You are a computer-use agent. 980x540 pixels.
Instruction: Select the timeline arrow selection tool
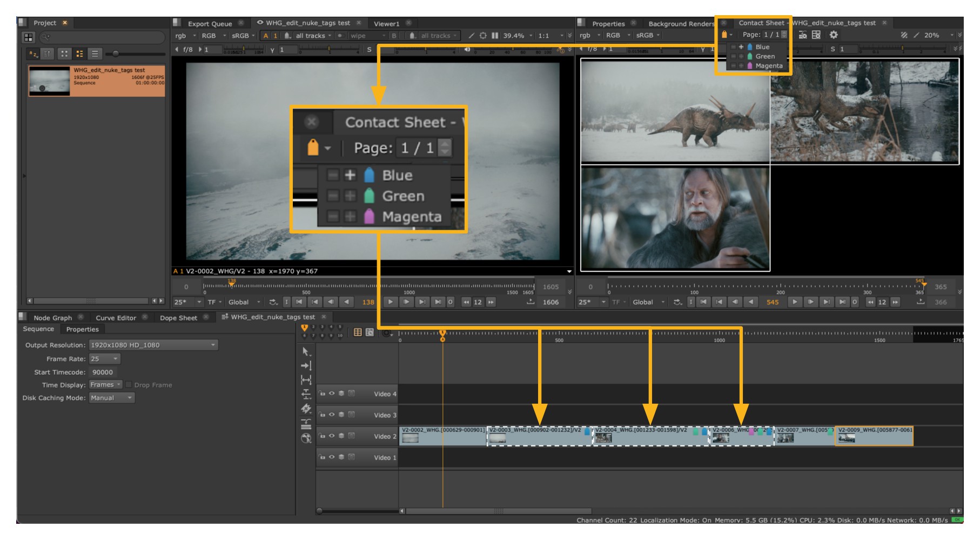(306, 352)
